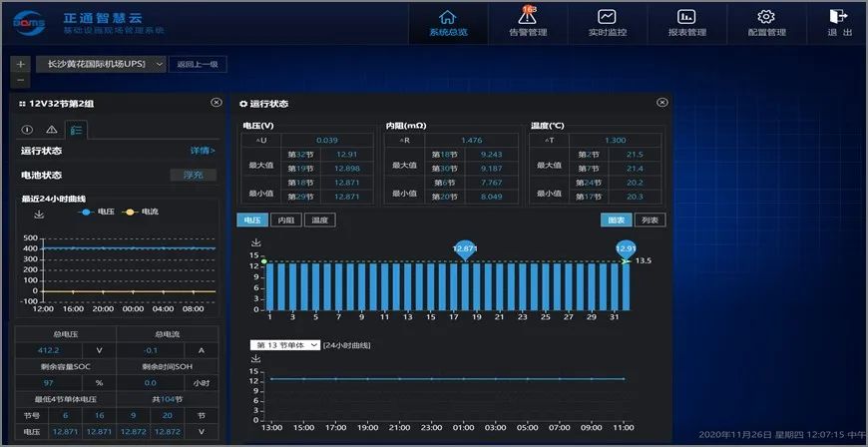The height and width of the screenshot is (447, 868).
Task: Click the 8.049 resistance value
Action: click(x=492, y=197)
